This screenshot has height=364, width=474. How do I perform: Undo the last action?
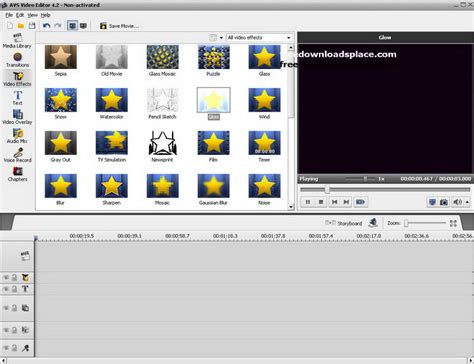47,26
